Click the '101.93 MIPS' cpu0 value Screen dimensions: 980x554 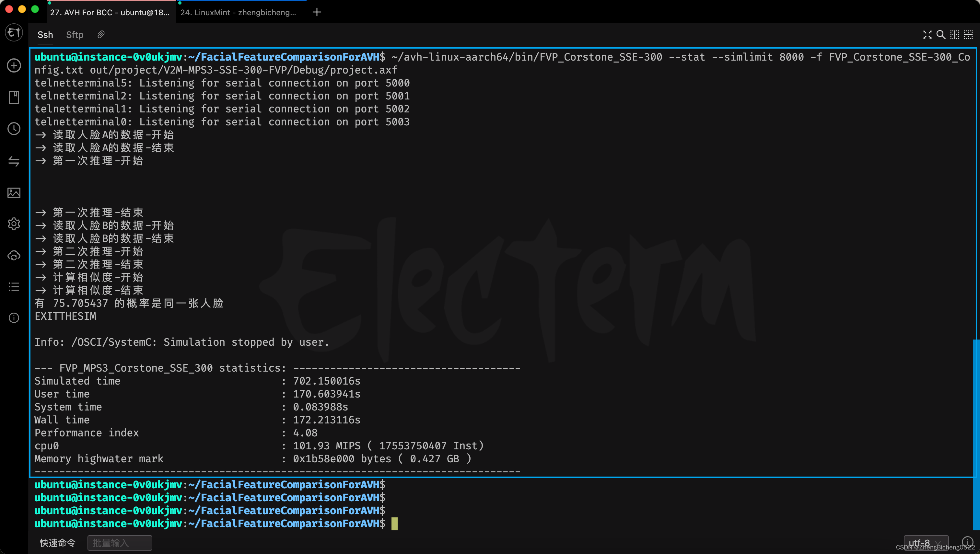point(327,445)
